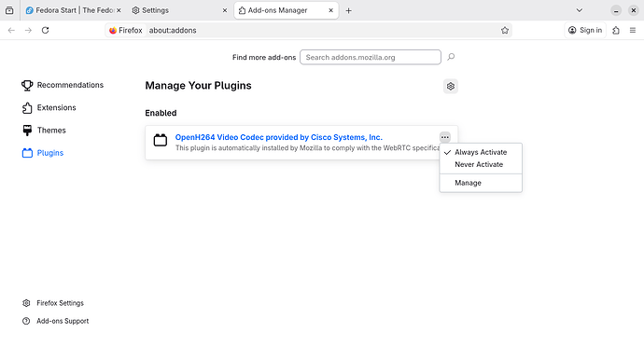Select Manage in the plugin menu
Viewport: 644px width, 346px height.
481,183
